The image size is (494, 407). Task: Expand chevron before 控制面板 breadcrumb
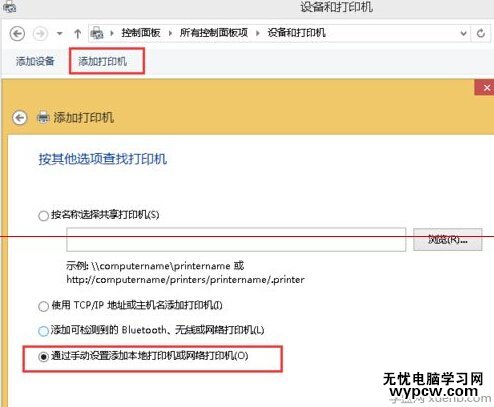pos(112,33)
